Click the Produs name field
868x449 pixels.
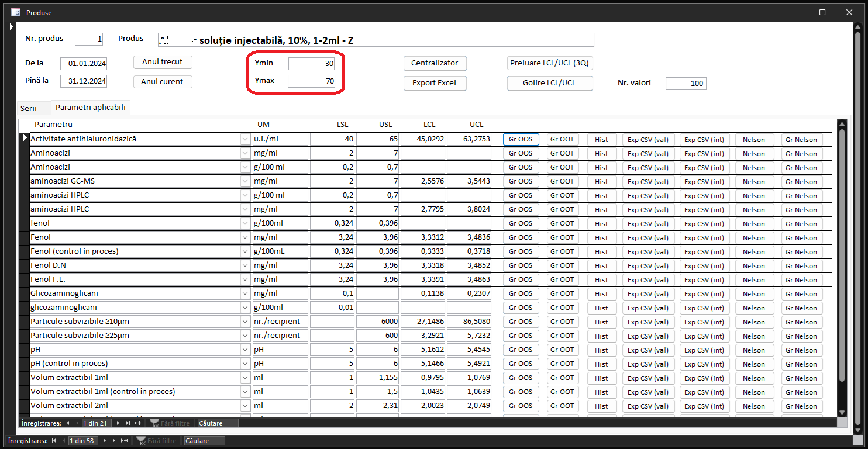point(376,40)
